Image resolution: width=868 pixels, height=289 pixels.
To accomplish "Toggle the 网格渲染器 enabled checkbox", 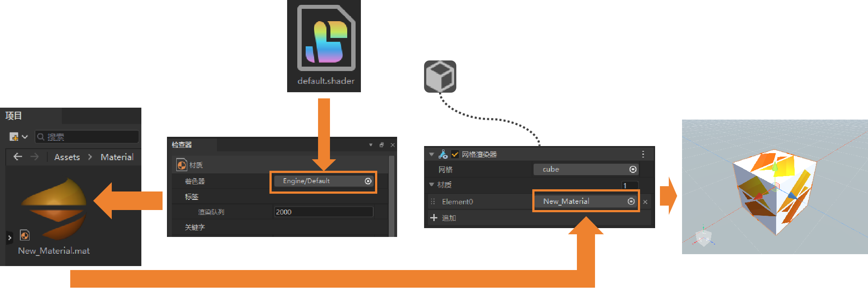I will point(455,154).
